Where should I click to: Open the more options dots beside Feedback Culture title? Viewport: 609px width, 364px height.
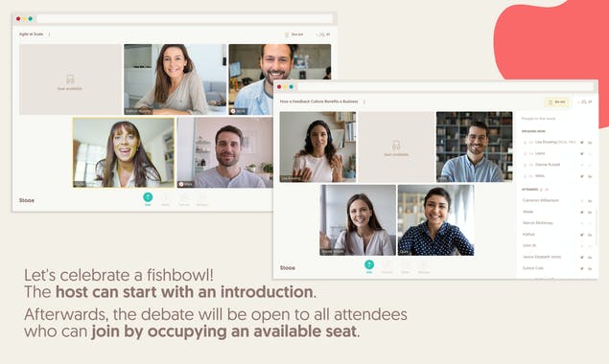point(364,102)
